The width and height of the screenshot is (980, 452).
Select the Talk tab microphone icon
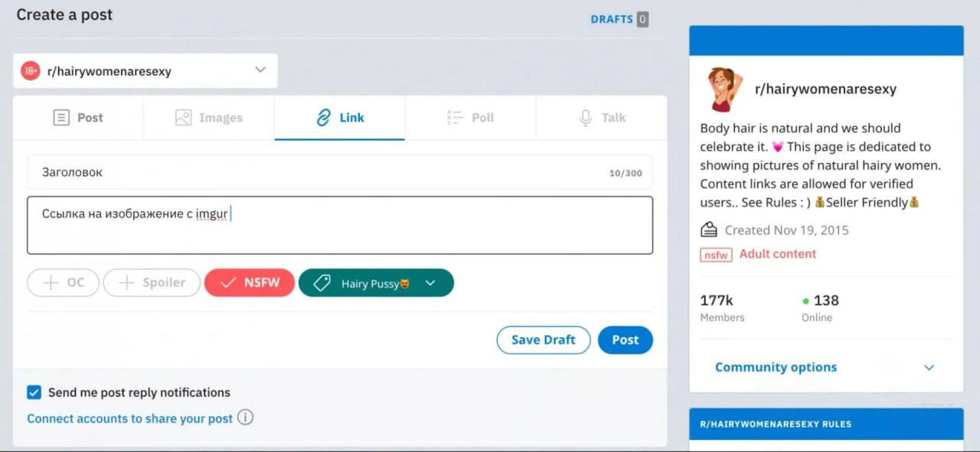tap(584, 117)
